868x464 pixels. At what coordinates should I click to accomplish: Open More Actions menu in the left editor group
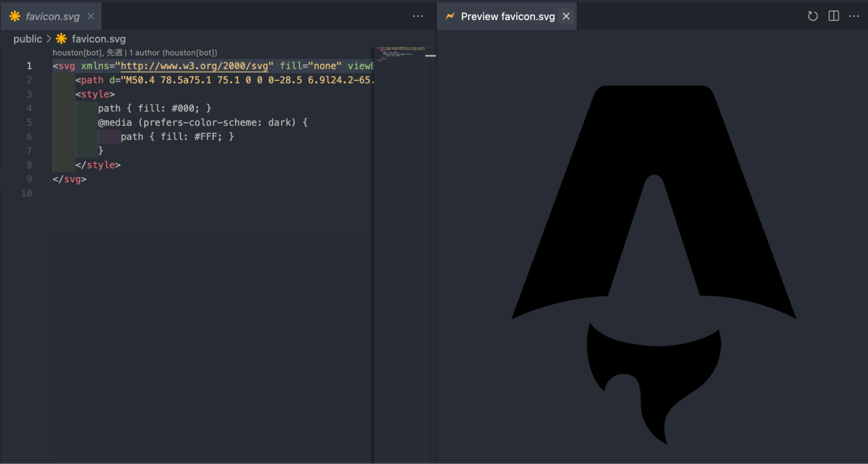418,16
